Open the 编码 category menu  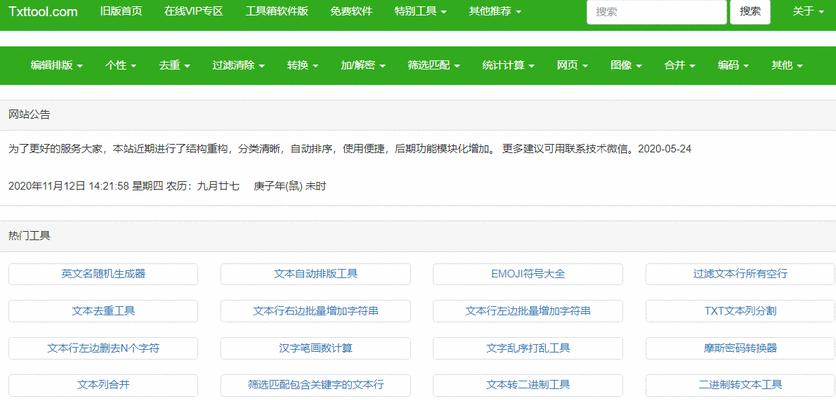(x=734, y=66)
